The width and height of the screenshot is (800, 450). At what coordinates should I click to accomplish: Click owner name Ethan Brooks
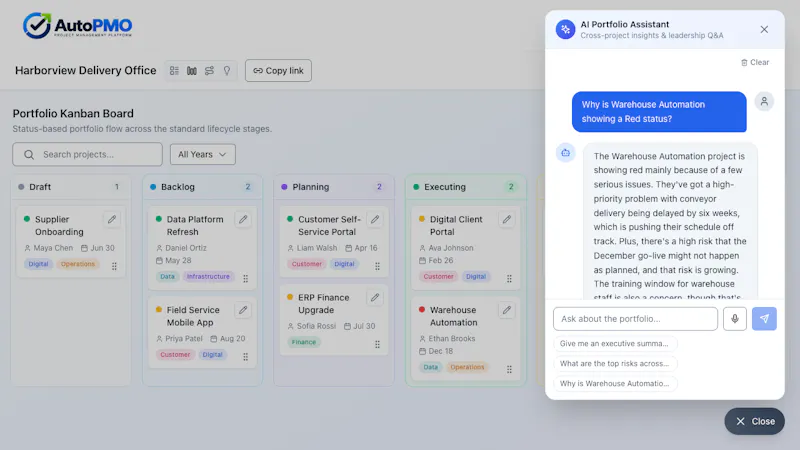(452, 339)
